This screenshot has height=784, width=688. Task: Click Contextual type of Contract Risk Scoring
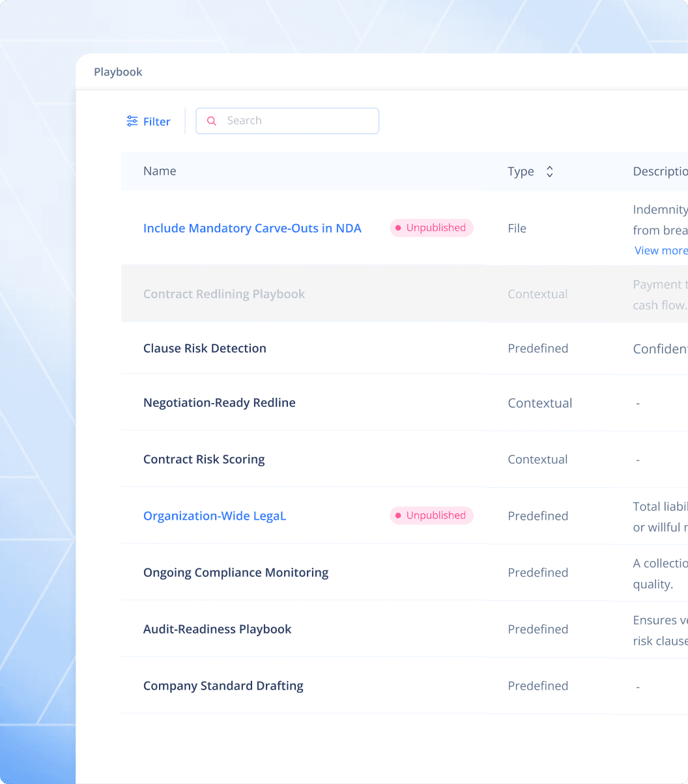pyautogui.click(x=537, y=459)
